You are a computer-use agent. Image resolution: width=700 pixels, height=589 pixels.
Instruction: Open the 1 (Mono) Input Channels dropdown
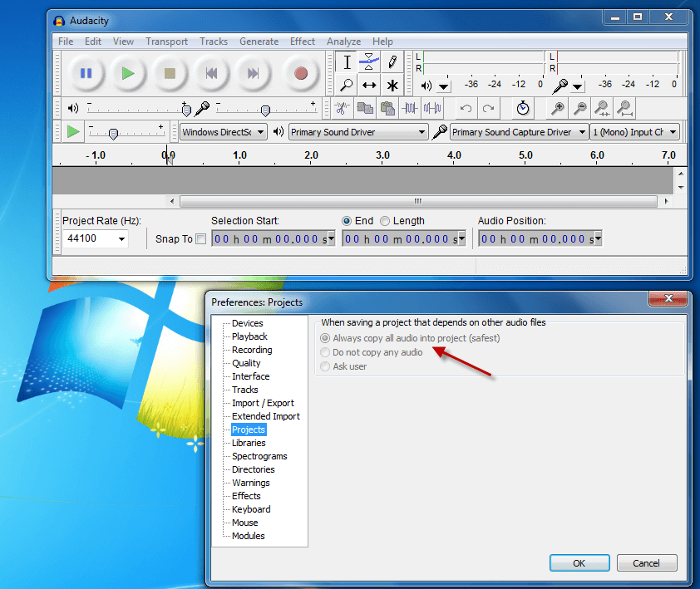coord(635,132)
